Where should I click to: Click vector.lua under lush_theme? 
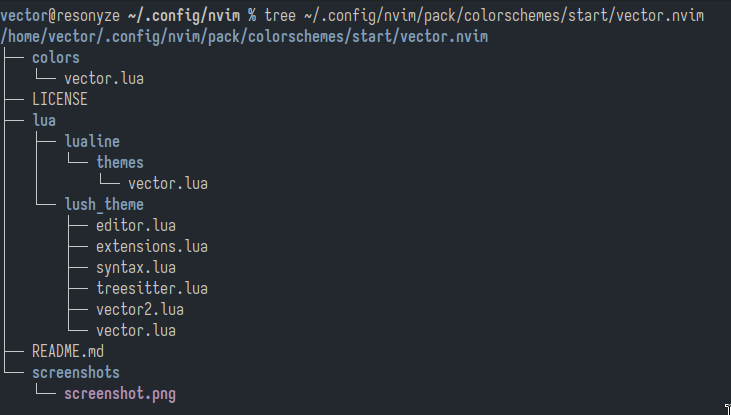(136, 331)
